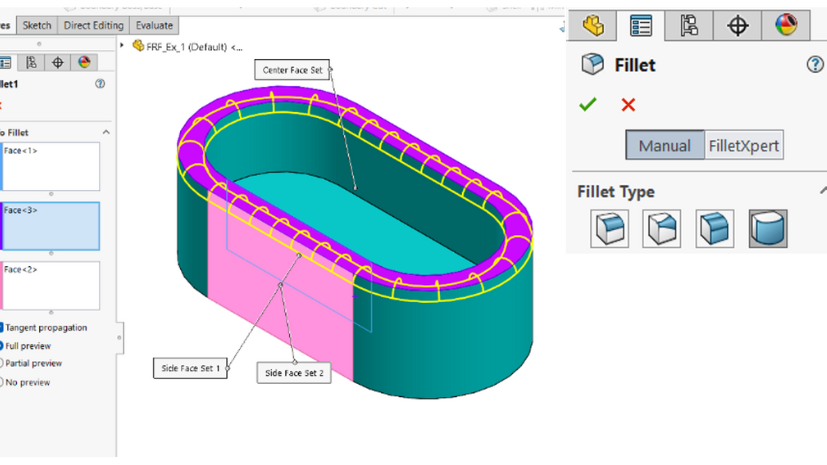Open the Evaluate tab
This screenshot has width=827, height=465.
point(154,25)
